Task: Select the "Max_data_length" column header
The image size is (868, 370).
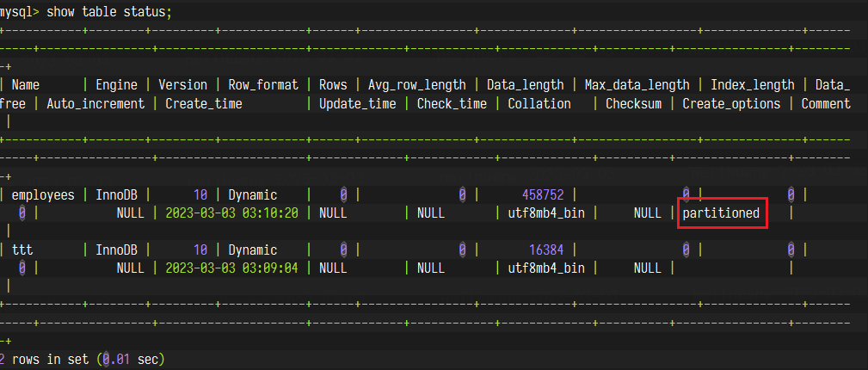Action: click(637, 85)
